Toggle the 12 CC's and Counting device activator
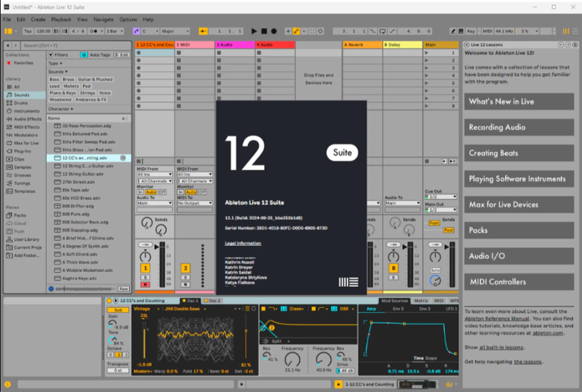582x392 pixels. 109,301
